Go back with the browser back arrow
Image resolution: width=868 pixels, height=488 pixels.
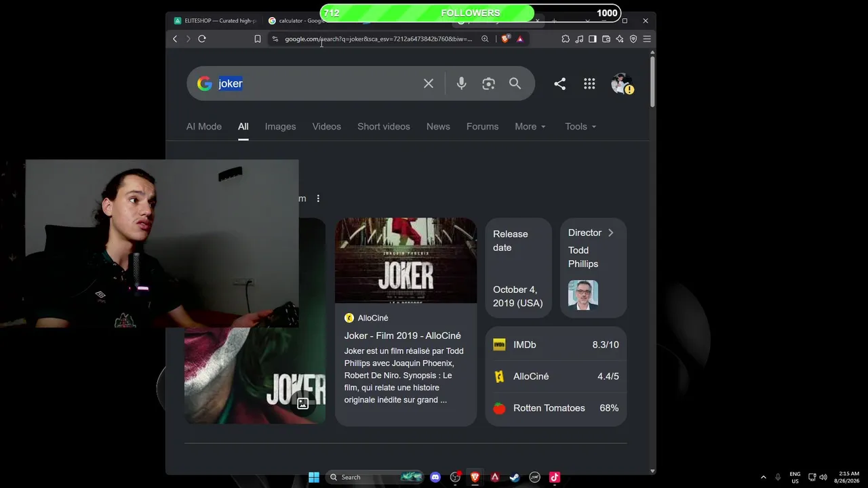pos(175,39)
